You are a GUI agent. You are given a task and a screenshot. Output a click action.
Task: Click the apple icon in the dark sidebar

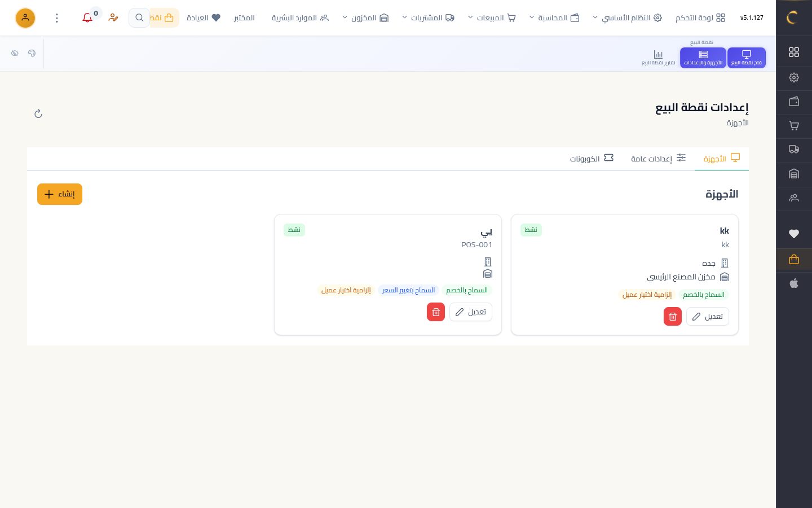coord(794,283)
